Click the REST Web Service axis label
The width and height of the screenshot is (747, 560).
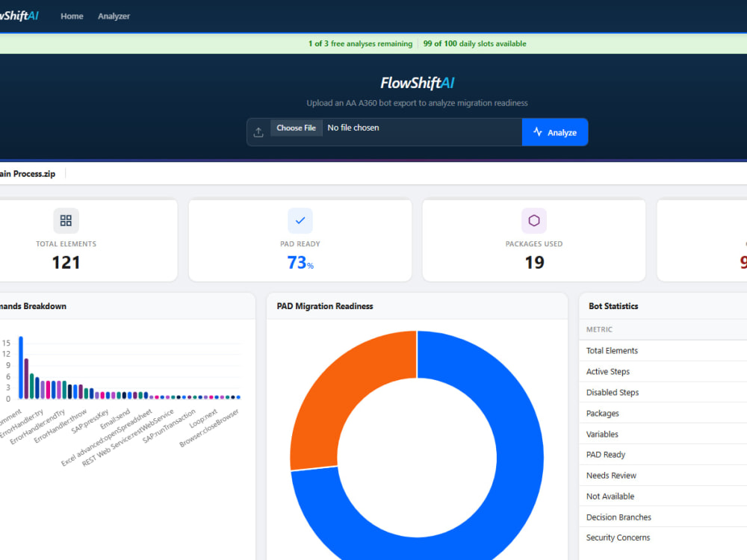pyautogui.click(x=128, y=438)
